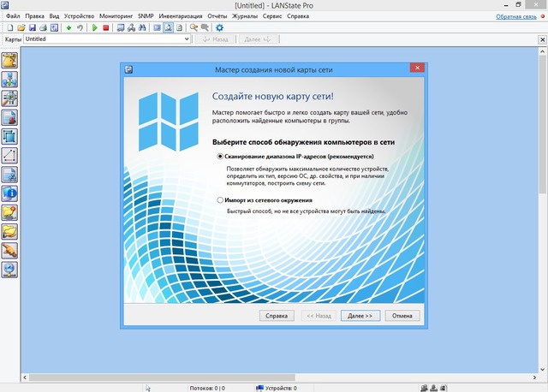The height and width of the screenshot is (392, 548).
Task: Close the new network map wizard dialog
Action: click(x=415, y=68)
